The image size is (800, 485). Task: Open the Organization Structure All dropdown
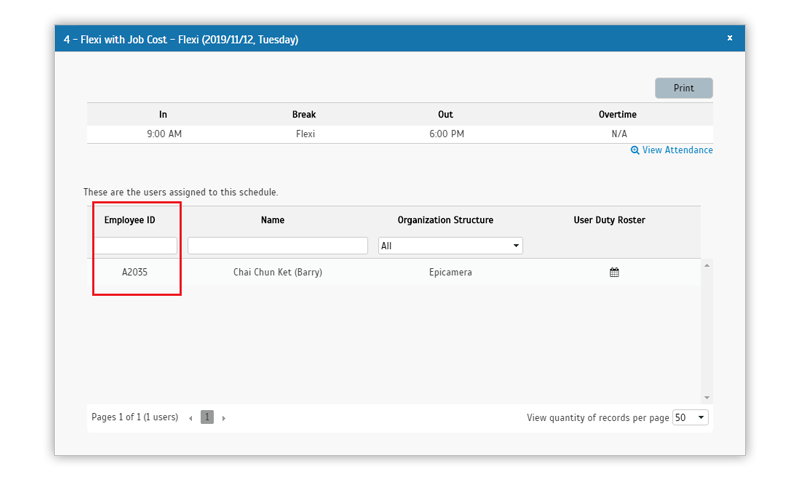pos(450,246)
